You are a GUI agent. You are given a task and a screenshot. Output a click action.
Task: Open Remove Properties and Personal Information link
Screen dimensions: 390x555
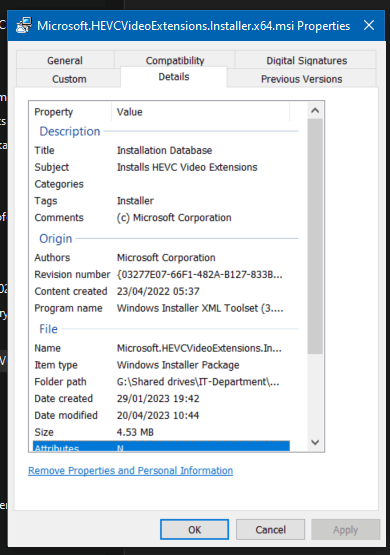click(x=131, y=470)
